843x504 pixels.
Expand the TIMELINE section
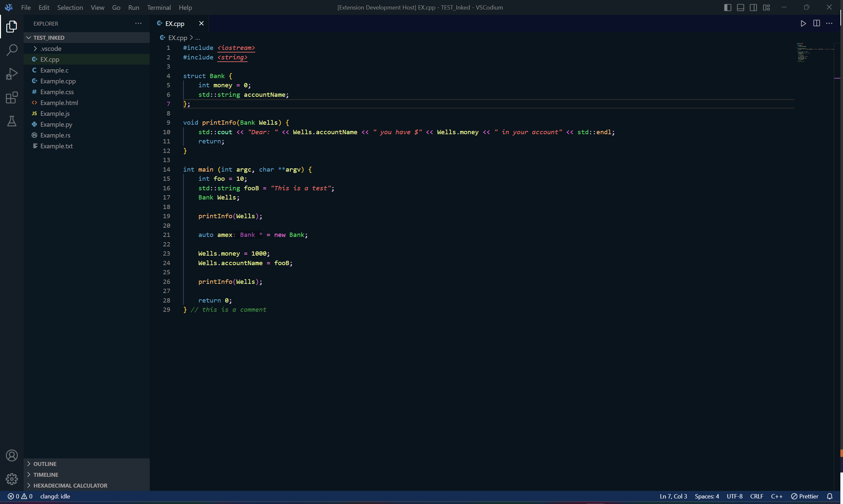(87, 475)
